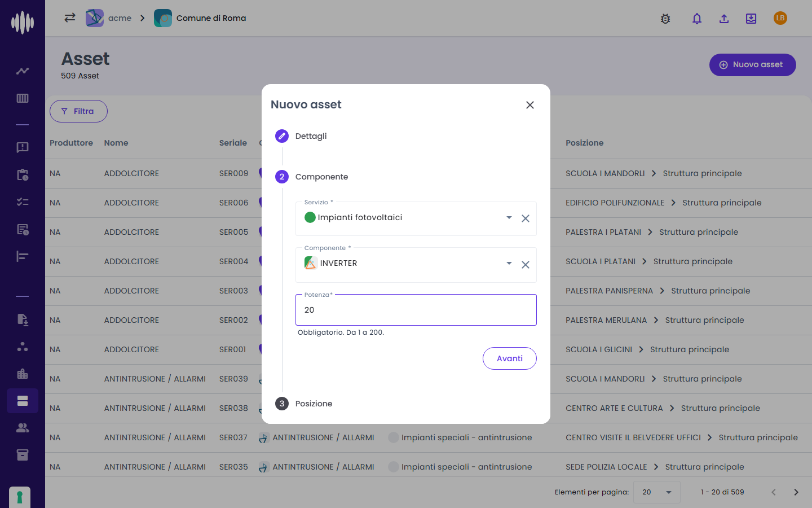Click the checklist icon in the sidebar
The image size is (812, 508).
[23, 202]
